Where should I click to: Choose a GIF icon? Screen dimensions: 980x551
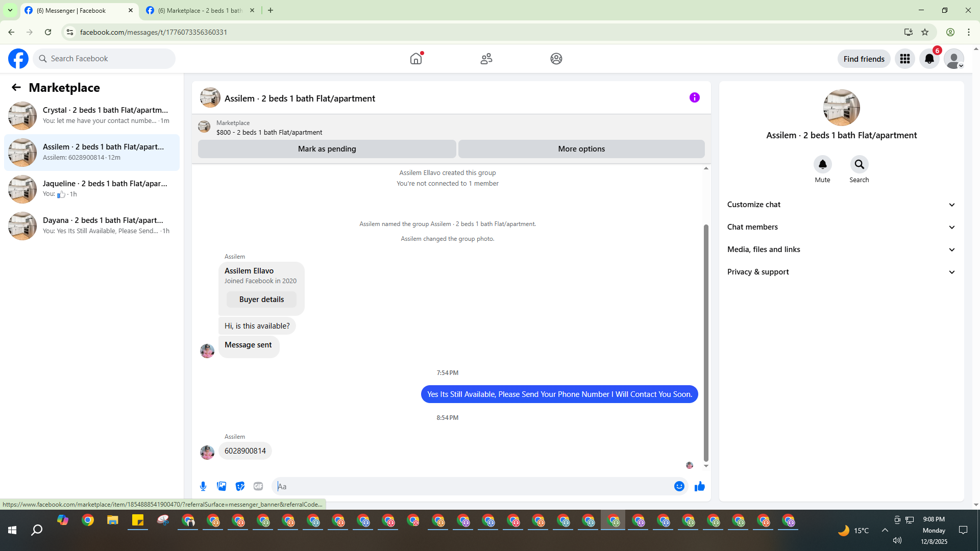click(258, 486)
